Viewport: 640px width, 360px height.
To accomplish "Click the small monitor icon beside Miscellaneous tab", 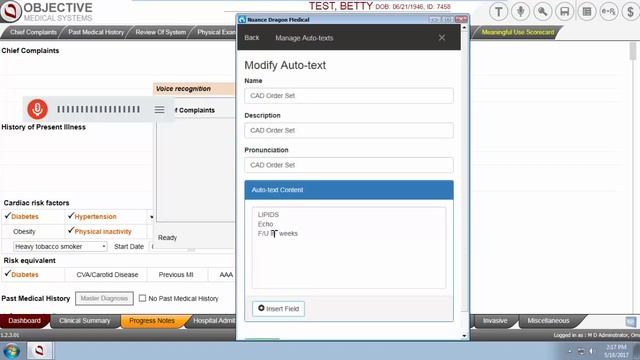I will [631, 321].
